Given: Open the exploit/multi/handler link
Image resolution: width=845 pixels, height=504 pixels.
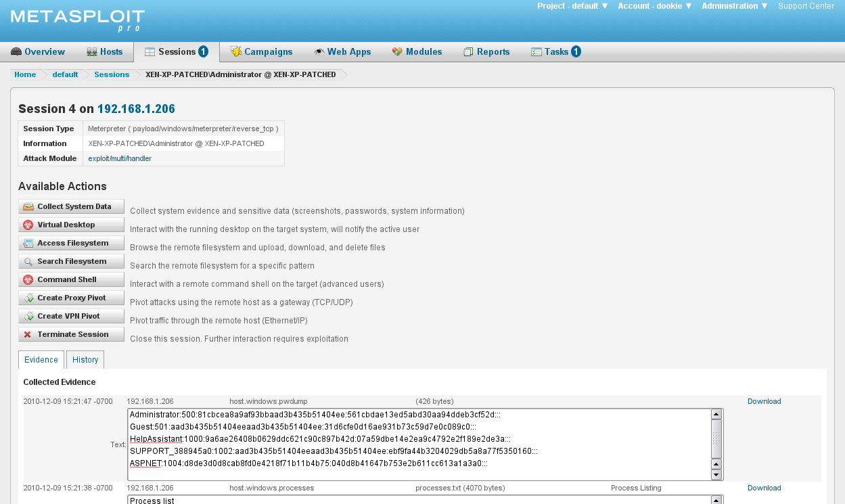Looking at the screenshot, I should (119, 158).
